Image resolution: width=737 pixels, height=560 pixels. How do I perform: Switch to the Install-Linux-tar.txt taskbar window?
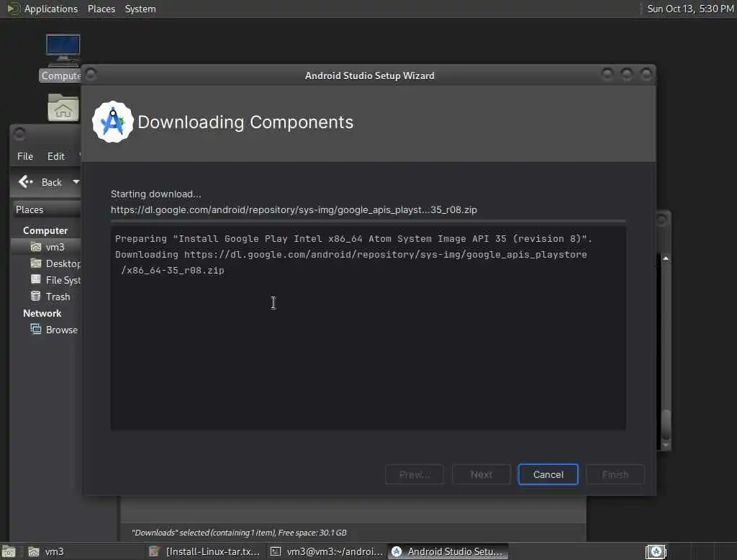click(204, 551)
